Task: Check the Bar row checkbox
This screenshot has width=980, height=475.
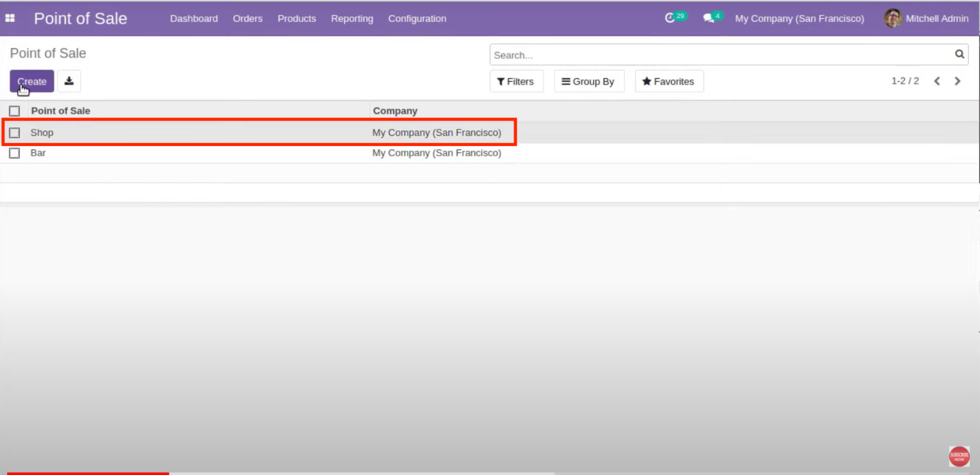Action: pos(15,153)
